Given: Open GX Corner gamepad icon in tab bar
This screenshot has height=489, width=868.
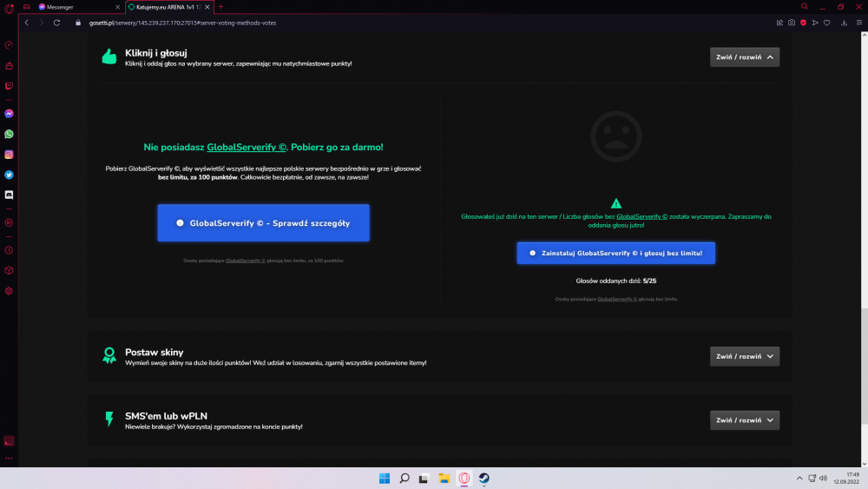Looking at the screenshot, I should (x=27, y=7).
